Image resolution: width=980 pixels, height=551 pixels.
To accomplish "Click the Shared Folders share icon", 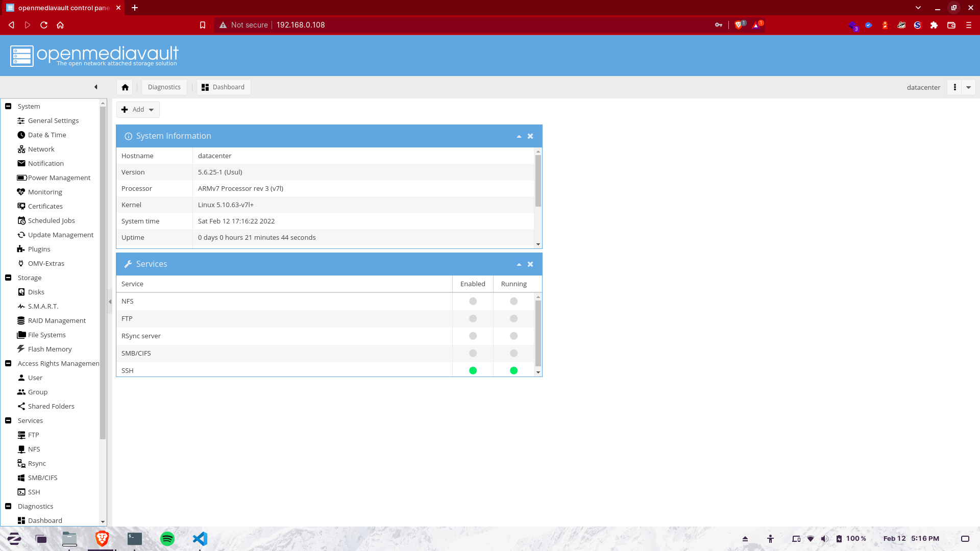I will [x=21, y=406].
